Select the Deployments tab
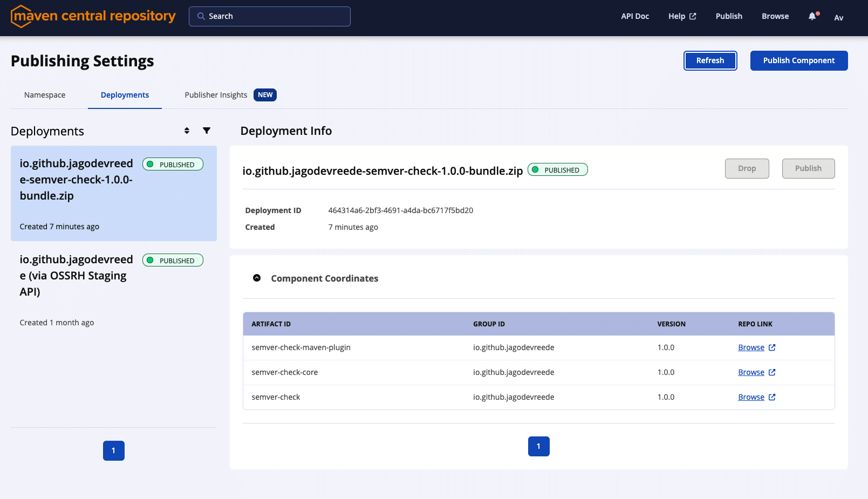The height and width of the screenshot is (499, 868). 125,95
